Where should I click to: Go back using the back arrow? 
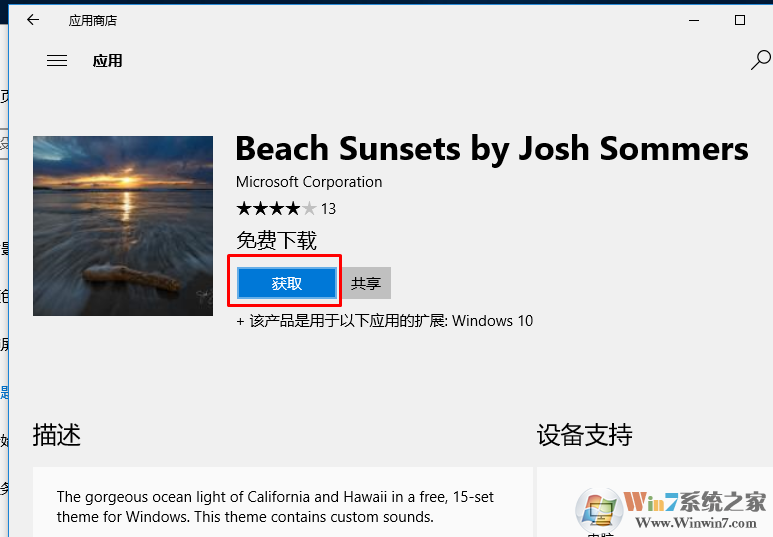(x=33, y=20)
